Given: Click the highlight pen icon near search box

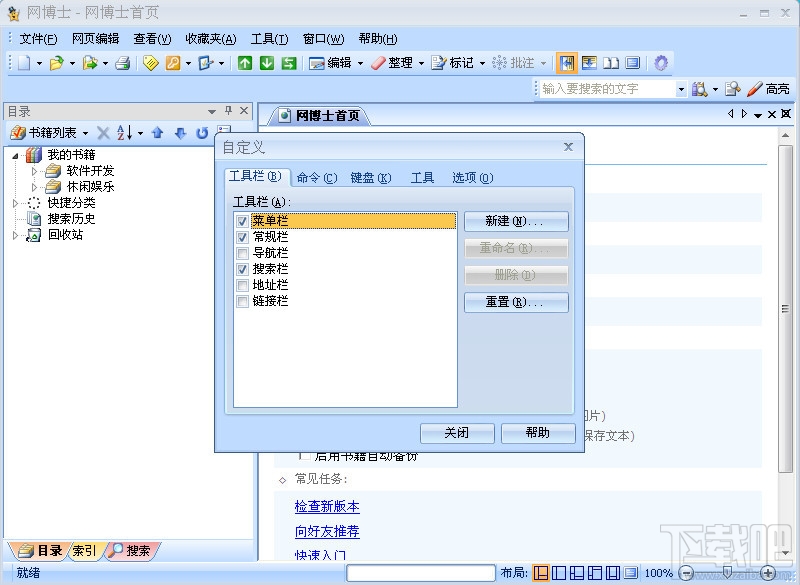Looking at the screenshot, I should click(752, 89).
